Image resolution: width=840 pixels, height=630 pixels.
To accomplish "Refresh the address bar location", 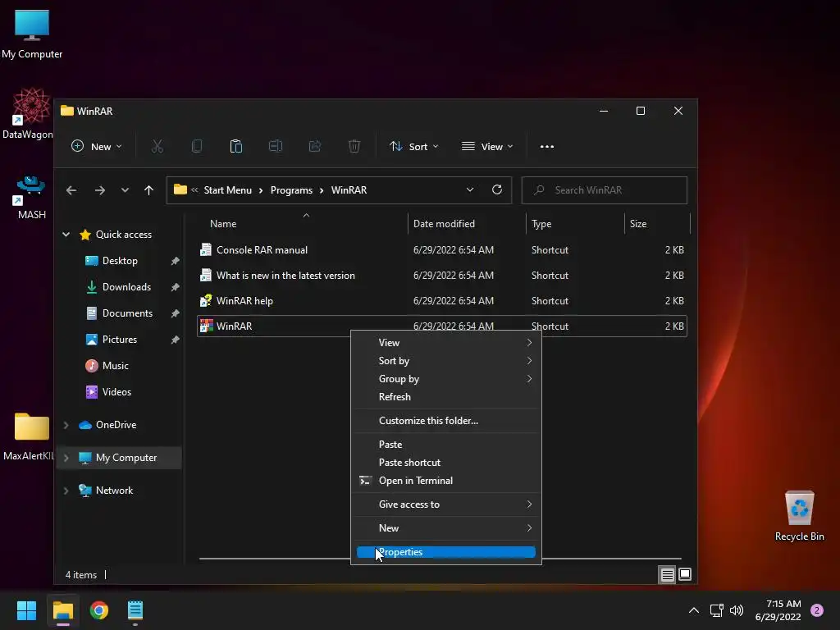I will pos(497,189).
